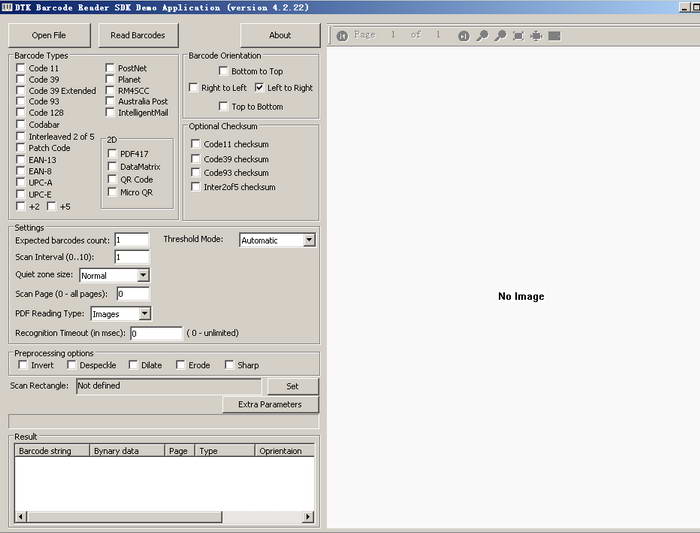Enable Code 11 barcode type
This screenshot has width=700, height=533.
coord(21,68)
